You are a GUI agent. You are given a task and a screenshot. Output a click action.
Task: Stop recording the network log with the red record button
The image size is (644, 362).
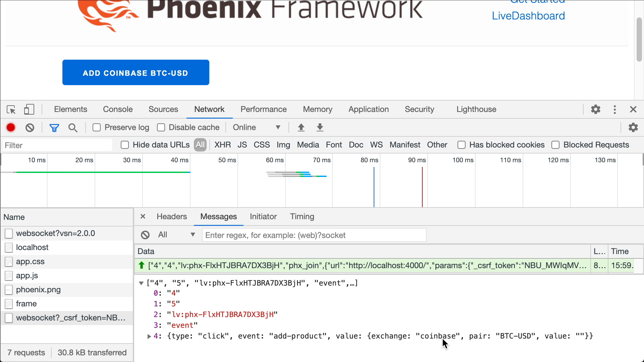pyautogui.click(x=11, y=128)
